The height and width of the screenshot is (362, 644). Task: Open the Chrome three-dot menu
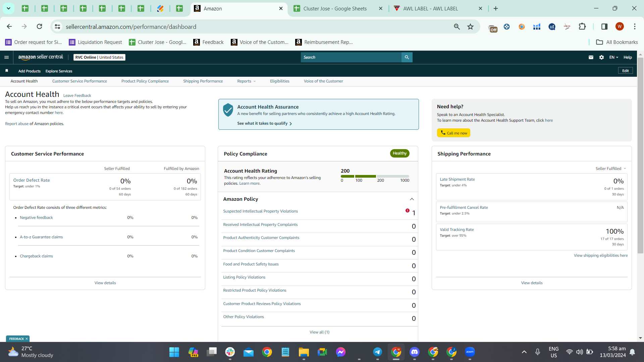pos(635,26)
